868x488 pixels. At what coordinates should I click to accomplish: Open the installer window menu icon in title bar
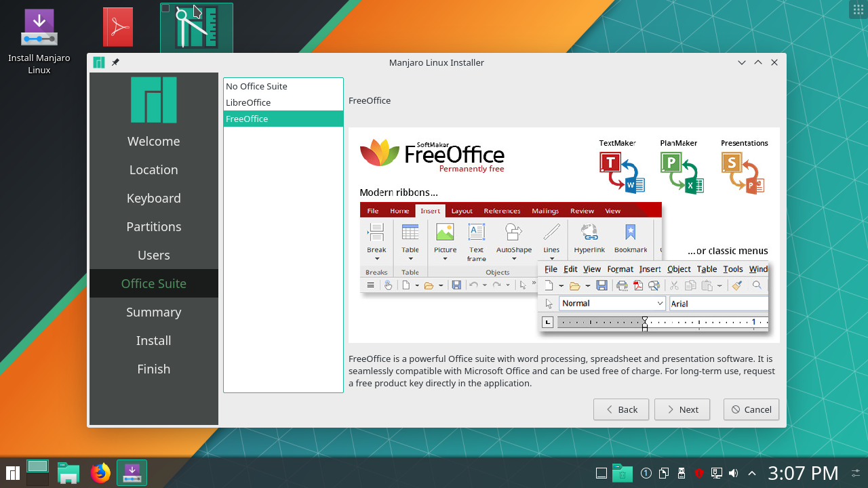coord(99,62)
